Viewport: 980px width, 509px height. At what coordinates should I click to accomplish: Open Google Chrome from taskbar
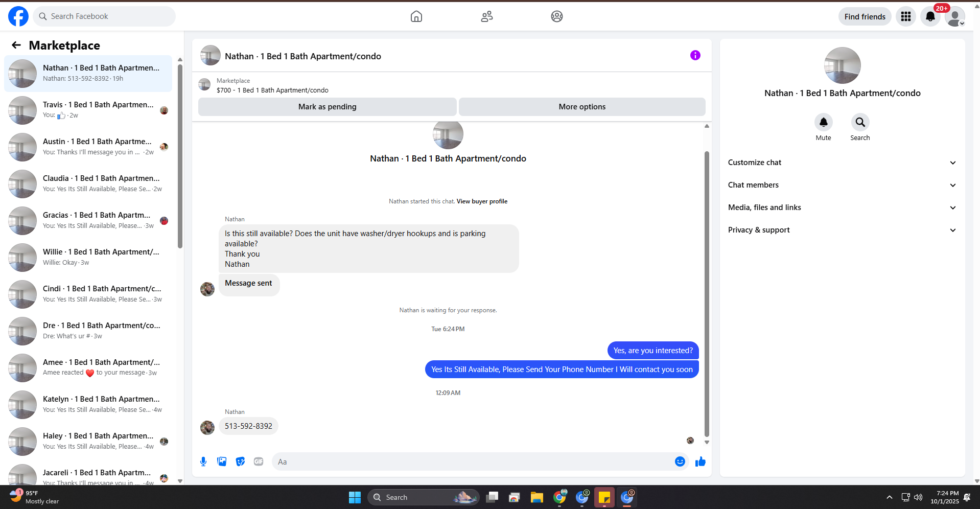(559, 497)
